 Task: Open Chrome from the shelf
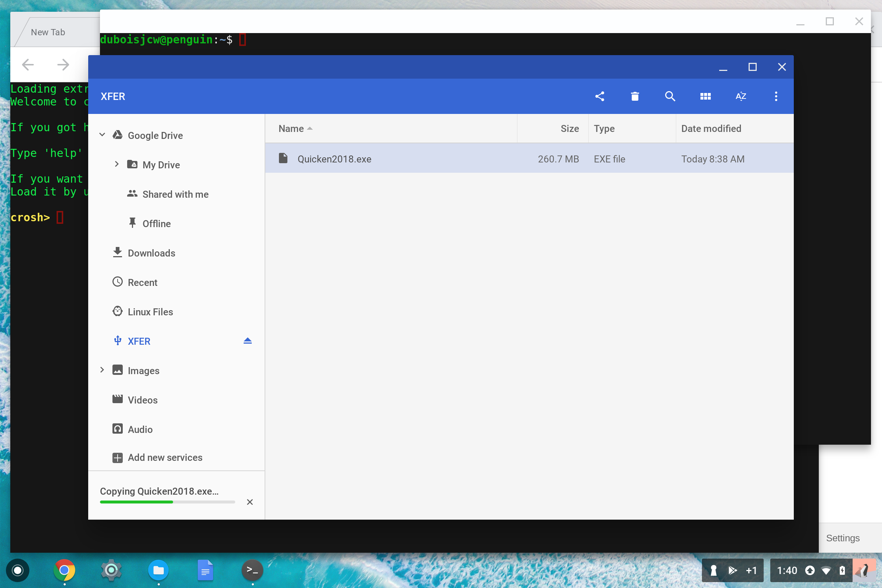point(64,570)
